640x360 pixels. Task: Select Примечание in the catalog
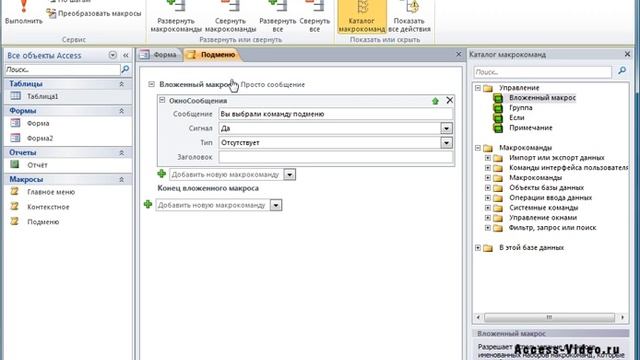[x=530, y=128]
